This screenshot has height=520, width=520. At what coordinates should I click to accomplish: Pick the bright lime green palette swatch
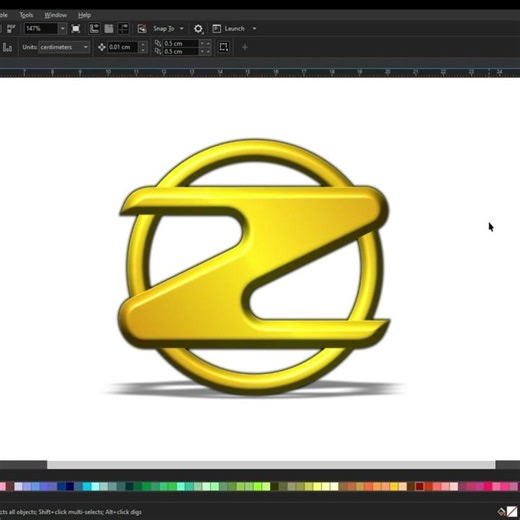tap(257, 487)
